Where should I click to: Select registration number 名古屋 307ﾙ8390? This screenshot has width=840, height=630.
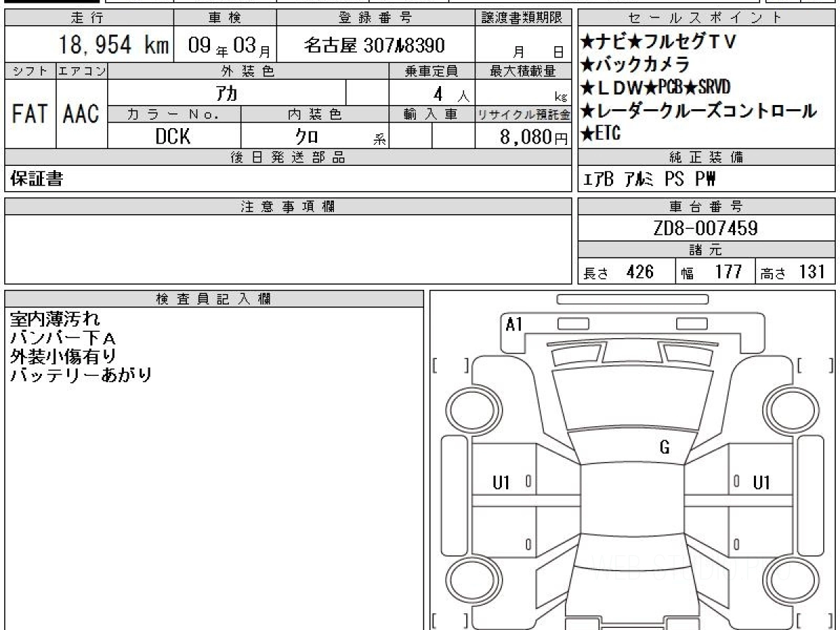(374, 46)
